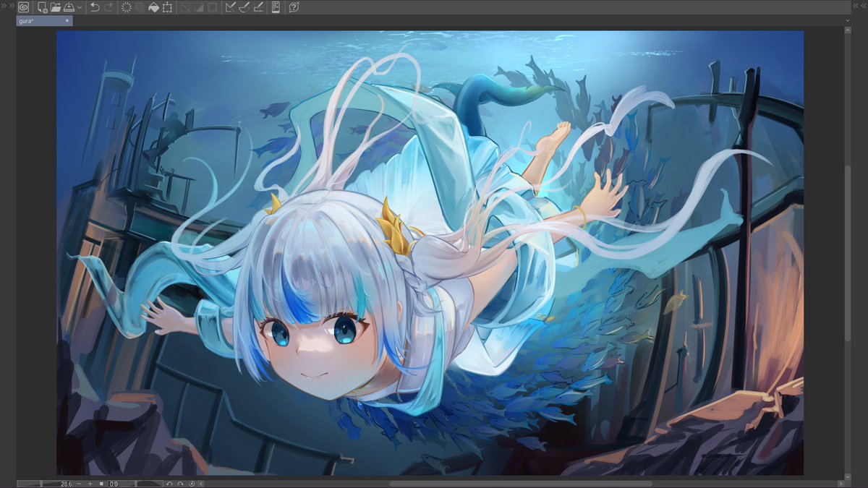Screen dimensions: 868x488
Task: Rotate the canvas right
Action: [180, 484]
